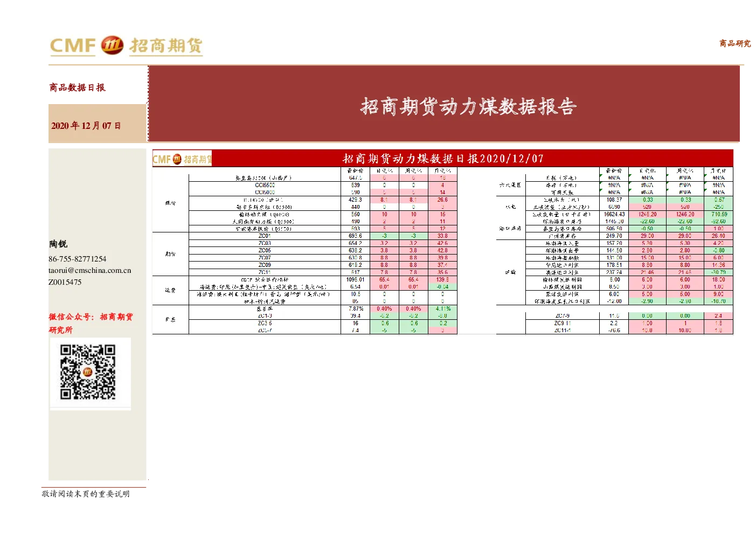The image size is (756, 535).
Task: Click the value 249.70
Action: click(614, 236)
